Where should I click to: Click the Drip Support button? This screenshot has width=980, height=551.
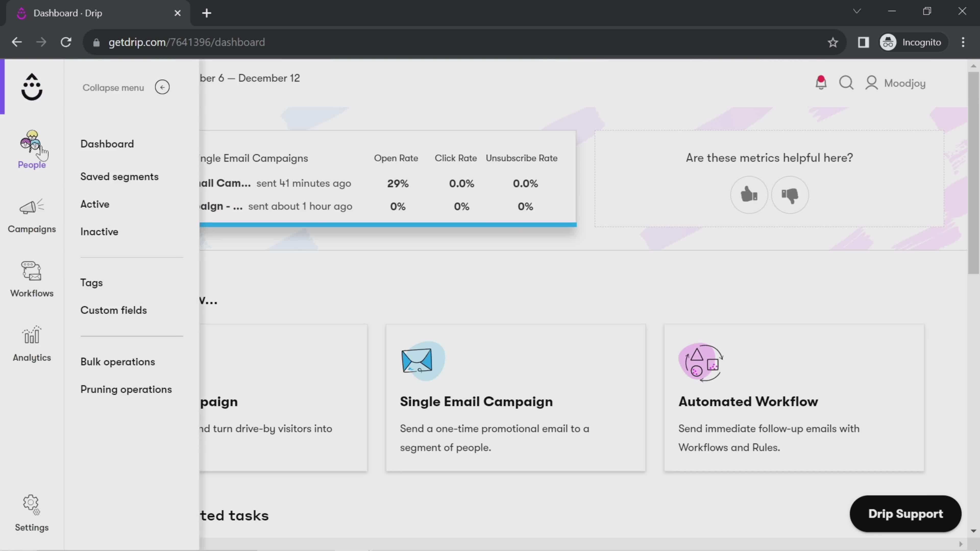coord(906,513)
